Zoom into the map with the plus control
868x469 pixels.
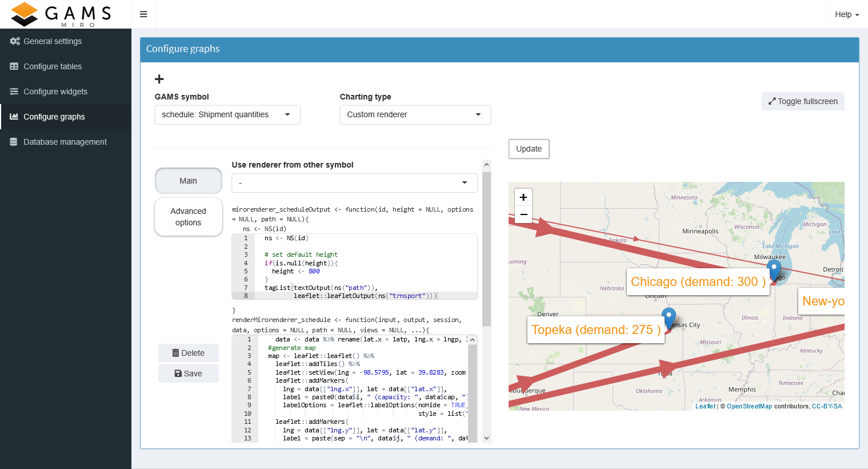coord(523,197)
